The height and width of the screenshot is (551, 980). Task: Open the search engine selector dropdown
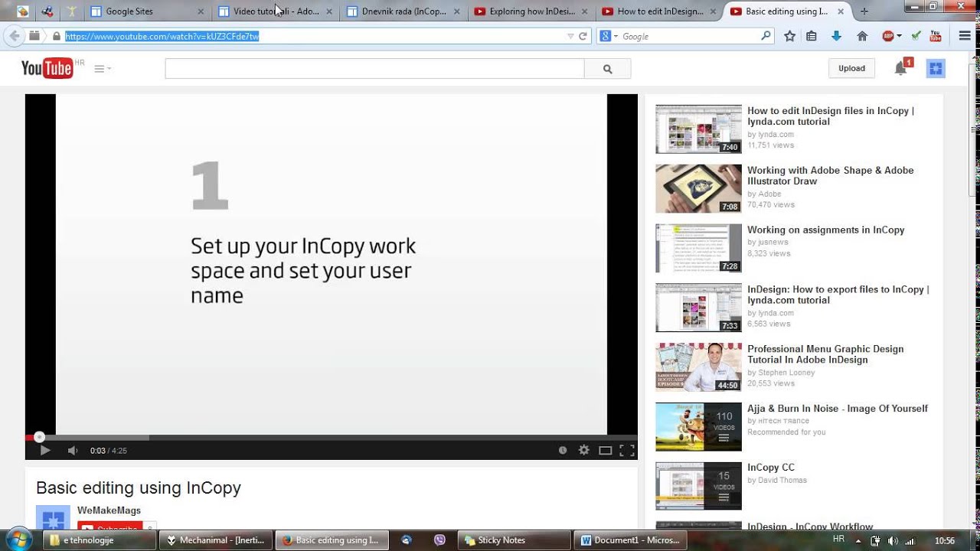coord(609,36)
